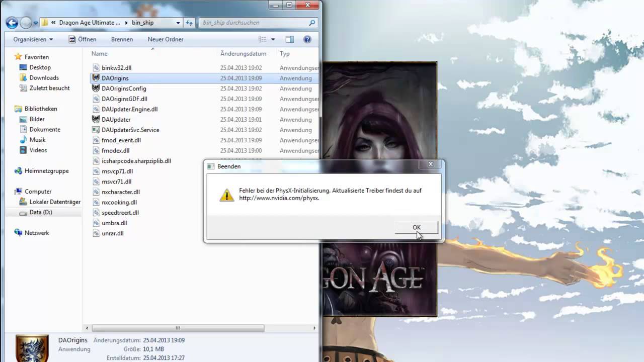This screenshot has height=362, width=644.
Task: Create a folder with Neuer Ordner
Action: point(166,39)
